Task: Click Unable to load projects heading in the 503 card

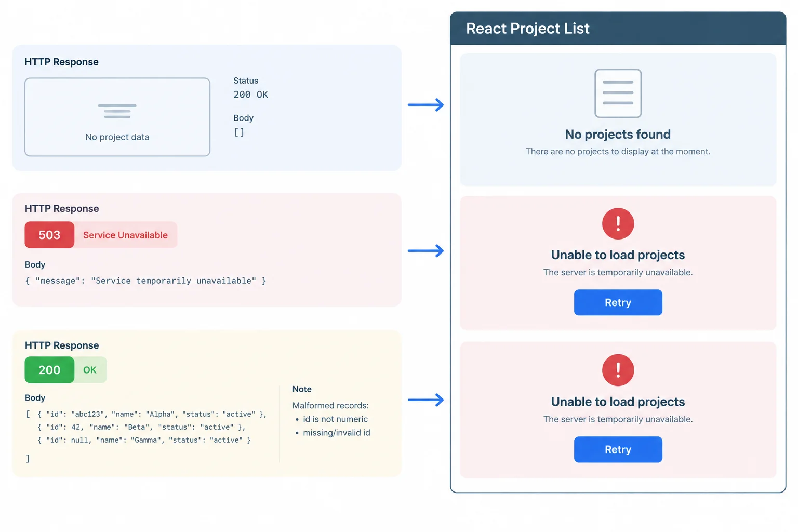Action: point(618,255)
